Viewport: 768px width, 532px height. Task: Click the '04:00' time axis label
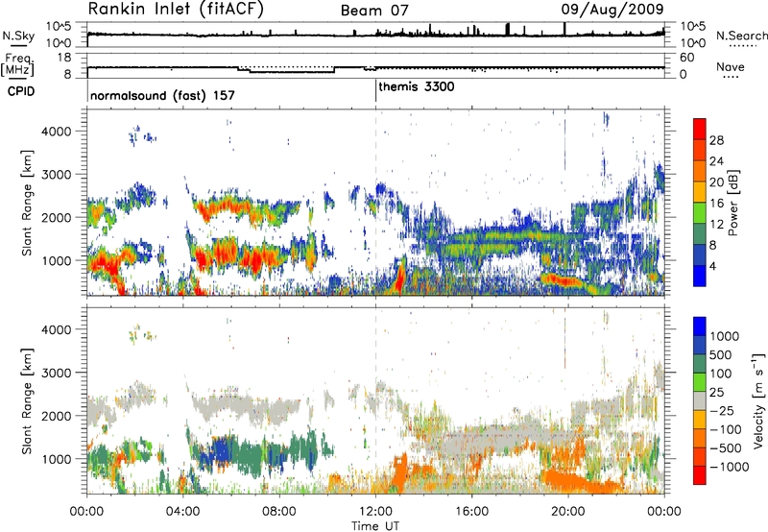coord(182,512)
